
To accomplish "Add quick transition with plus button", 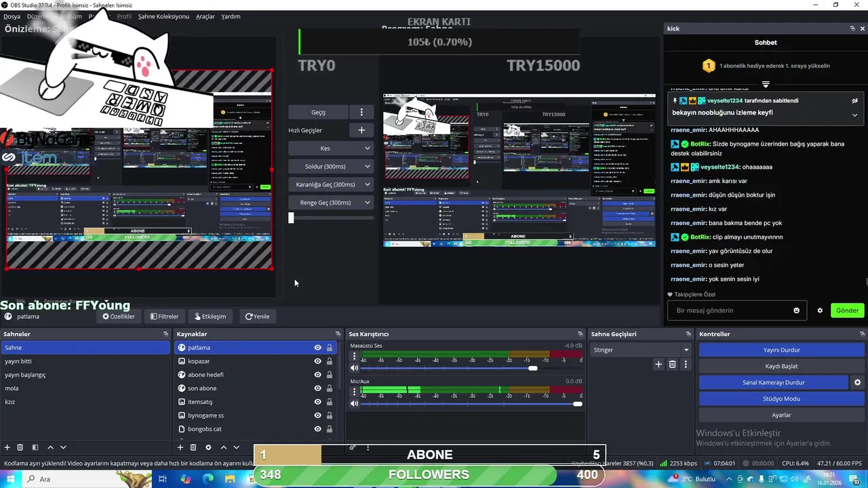I will (x=361, y=130).
